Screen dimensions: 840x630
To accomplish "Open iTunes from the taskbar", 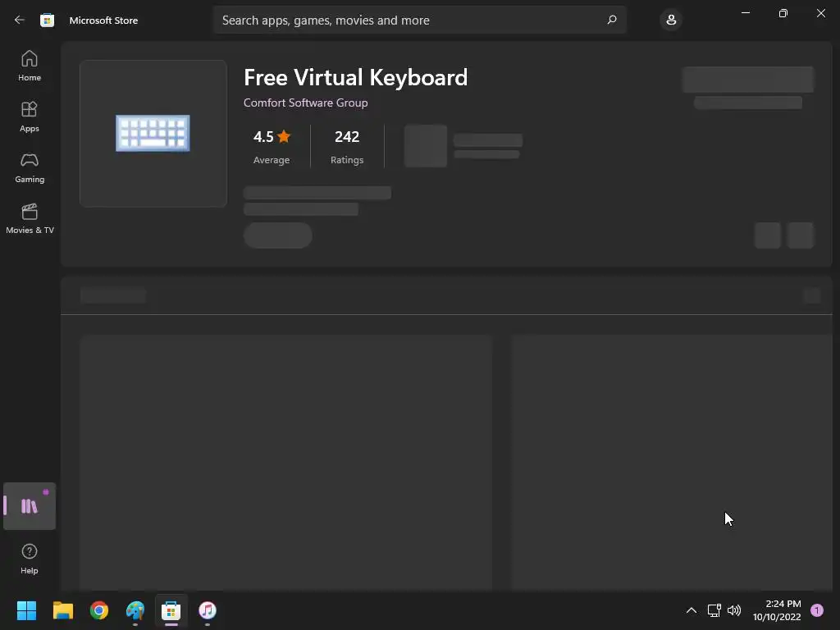I will (x=208, y=610).
